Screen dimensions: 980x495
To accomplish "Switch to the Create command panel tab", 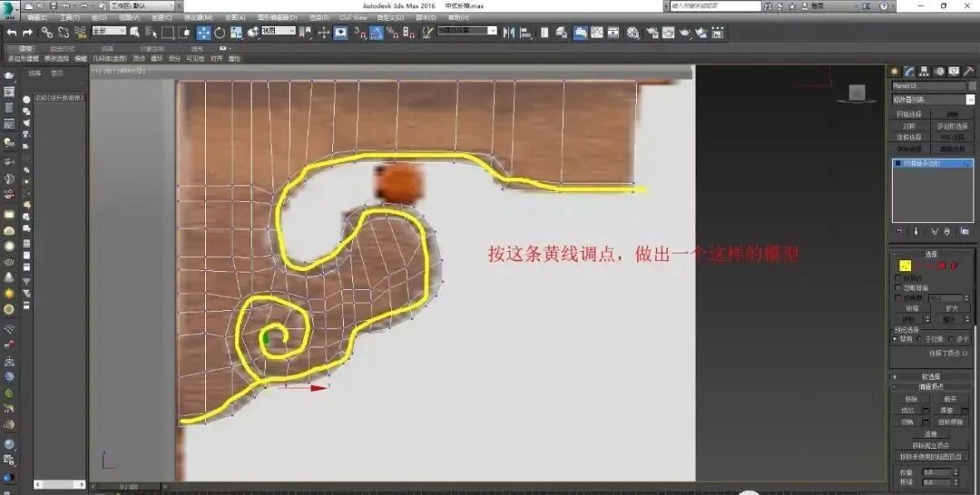I will point(895,72).
